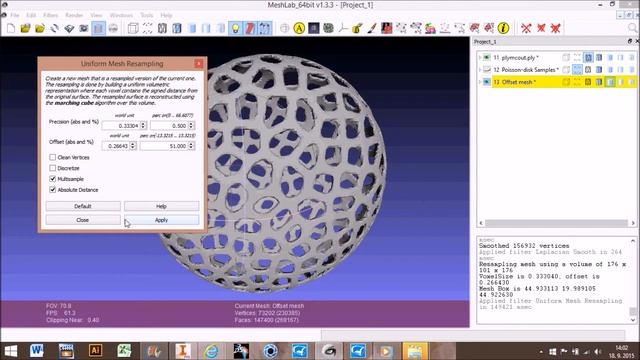
Task: Open Microsoft Word from the taskbar
Action: pos(37,351)
